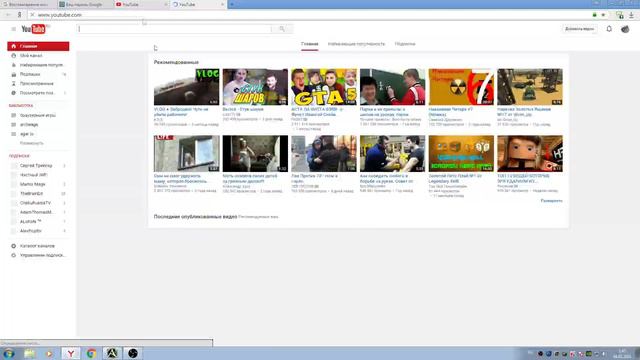
Task: Click the address bar www.youtube.com
Action: pos(60,15)
